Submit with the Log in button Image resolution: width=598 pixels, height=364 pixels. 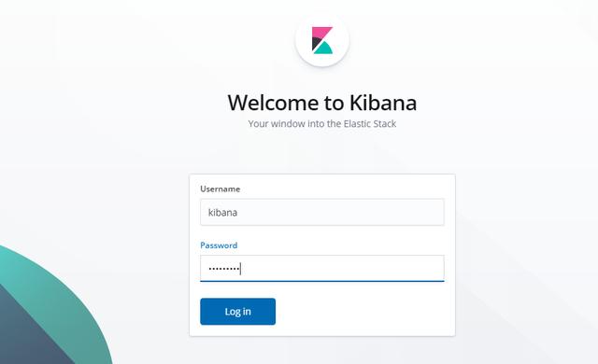click(x=237, y=312)
